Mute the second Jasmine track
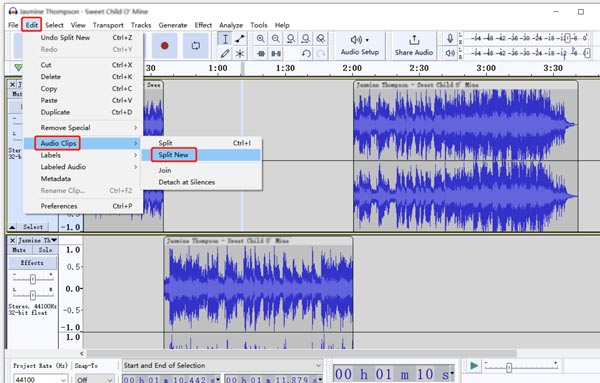The image size is (600, 383). tap(19, 250)
